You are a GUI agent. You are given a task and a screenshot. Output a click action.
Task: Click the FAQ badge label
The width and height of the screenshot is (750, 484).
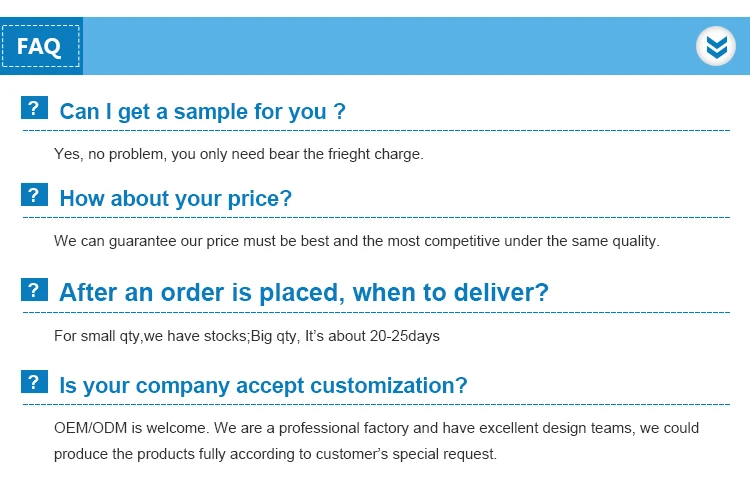point(40,46)
